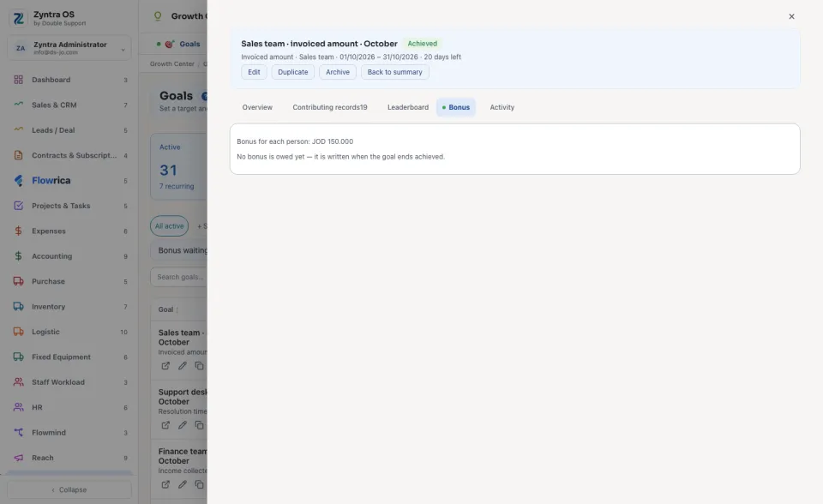This screenshot has width=823, height=504.
Task: Click pencil edit icon for Support desk goal
Action: click(x=182, y=425)
